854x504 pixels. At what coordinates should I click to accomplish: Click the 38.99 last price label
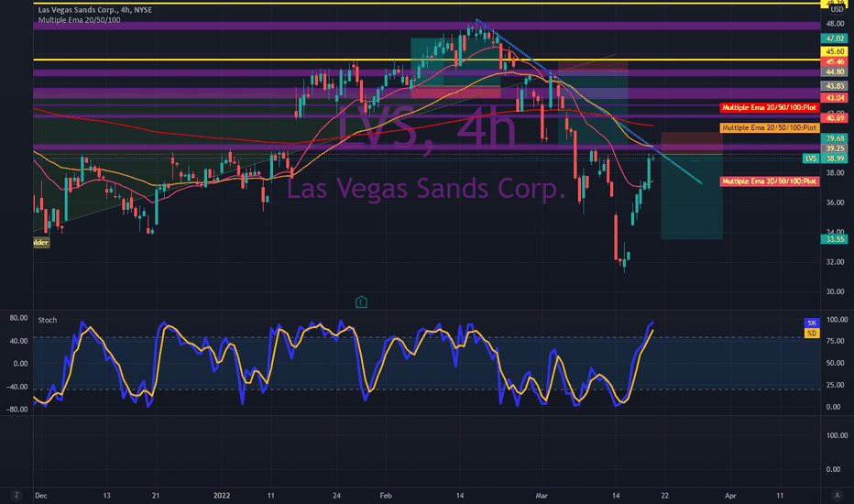[835, 159]
